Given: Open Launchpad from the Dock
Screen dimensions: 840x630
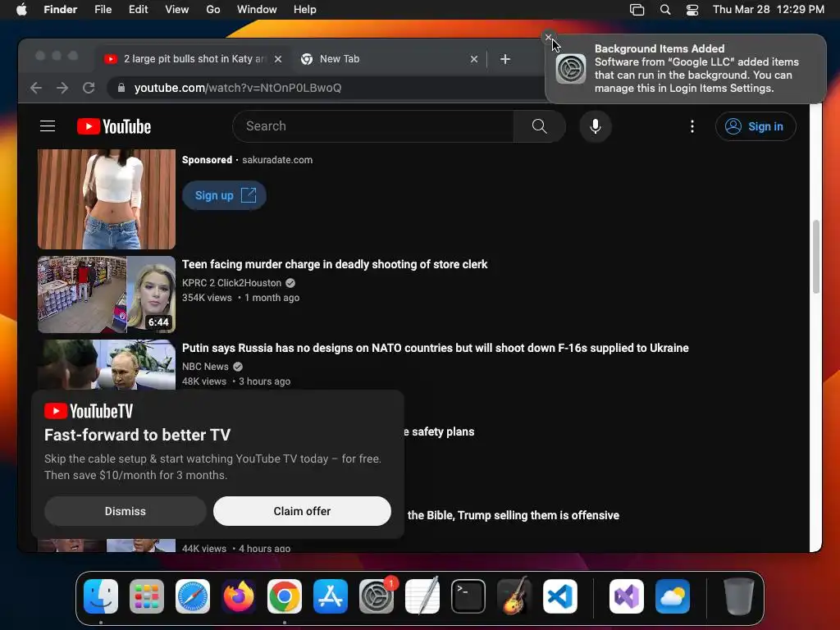Looking at the screenshot, I should [147, 596].
